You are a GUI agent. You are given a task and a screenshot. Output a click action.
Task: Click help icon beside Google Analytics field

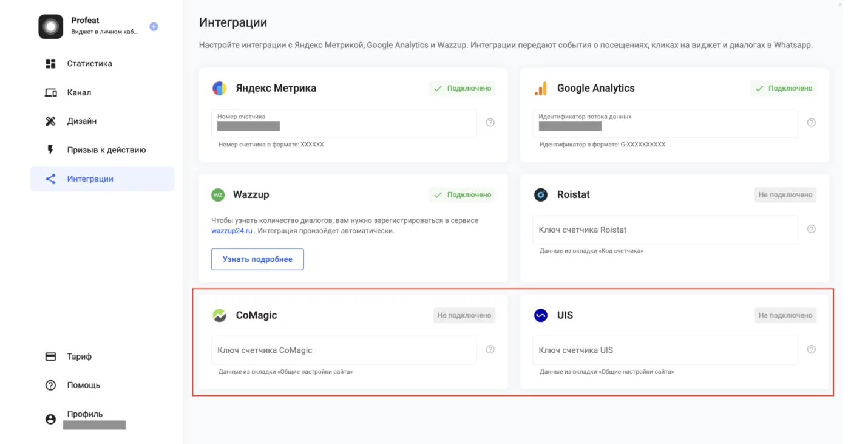pyautogui.click(x=812, y=123)
